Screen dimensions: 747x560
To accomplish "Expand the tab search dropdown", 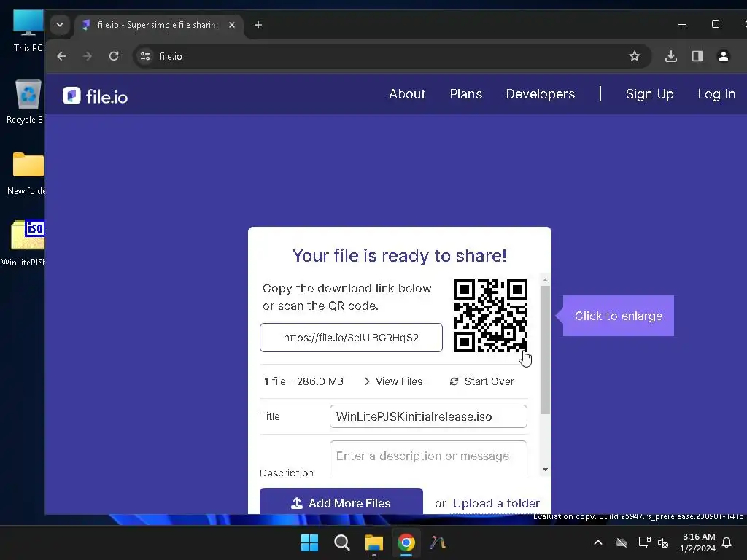I will point(60,25).
